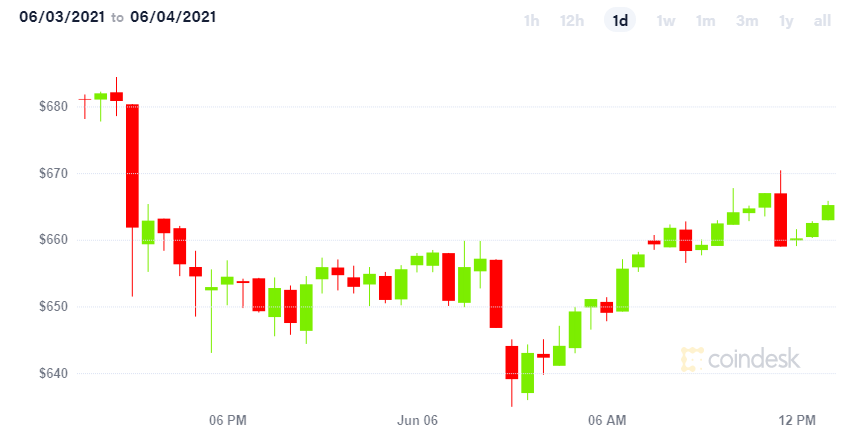
Task: Select the 3m time range
Action: (x=747, y=21)
